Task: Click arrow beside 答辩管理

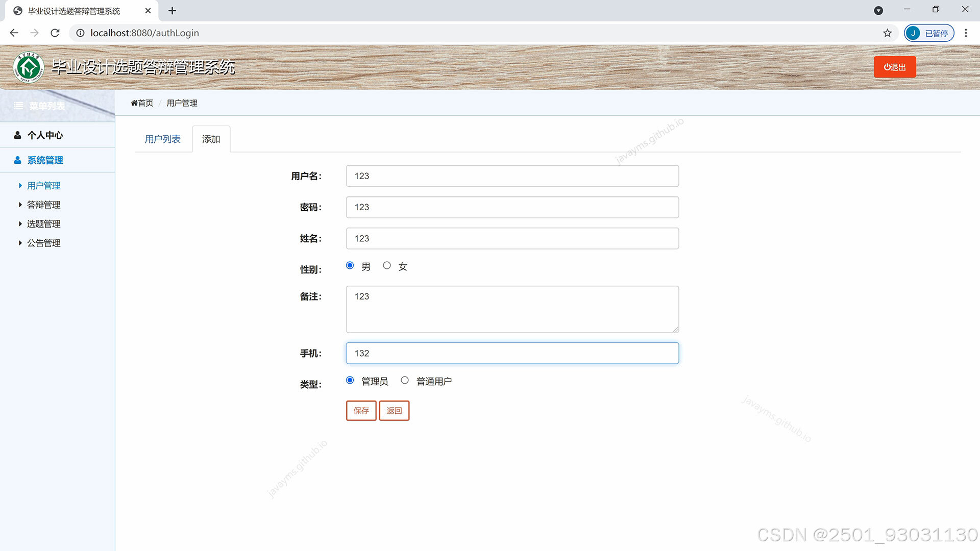Action: click(20, 205)
